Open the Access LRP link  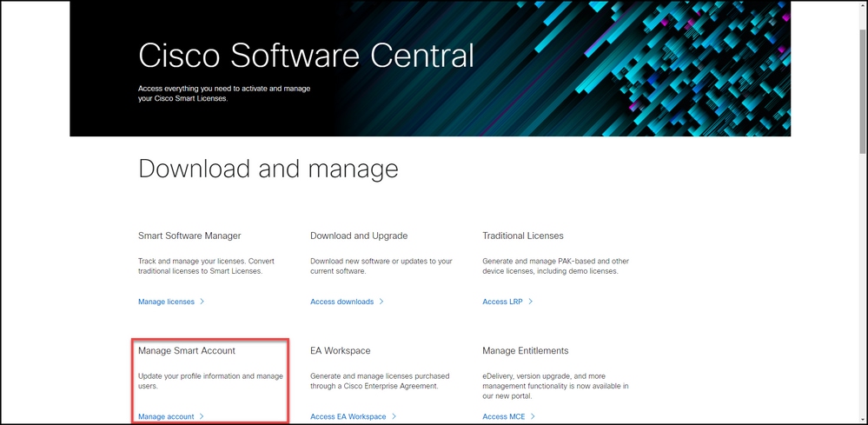[x=503, y=302]
